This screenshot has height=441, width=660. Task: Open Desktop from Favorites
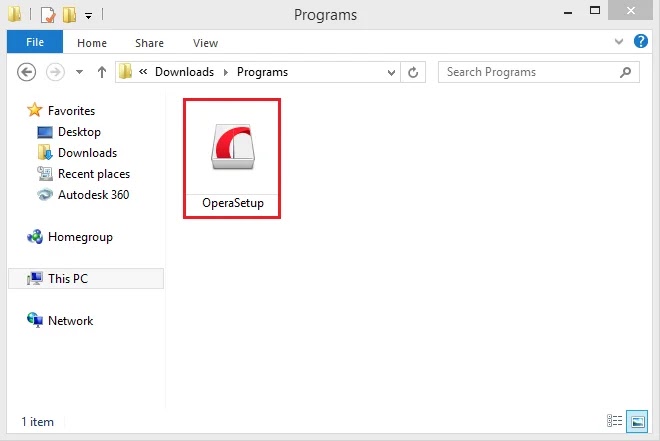pos(79,132)
